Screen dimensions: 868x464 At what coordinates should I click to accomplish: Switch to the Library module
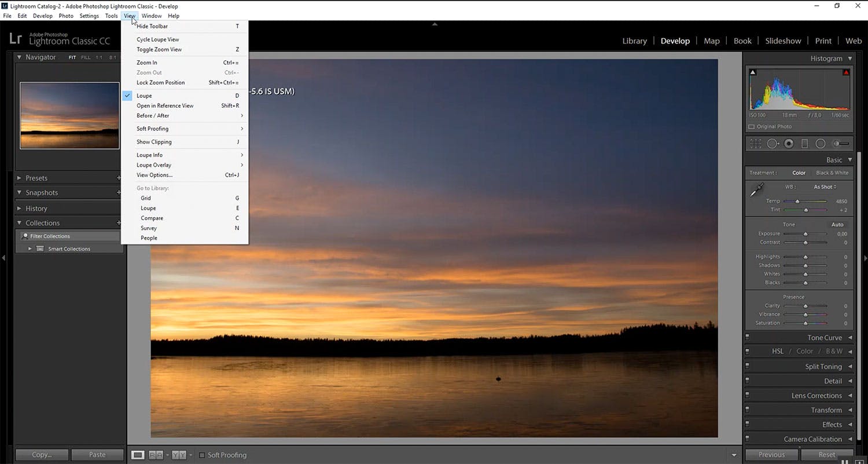coord(634,41)
